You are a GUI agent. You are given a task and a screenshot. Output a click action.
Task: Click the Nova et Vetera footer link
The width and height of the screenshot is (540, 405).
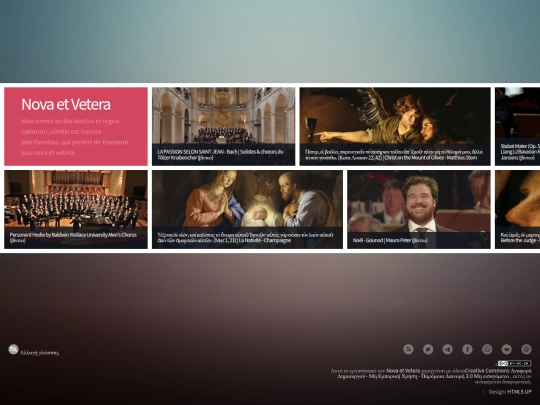[403, 371]
